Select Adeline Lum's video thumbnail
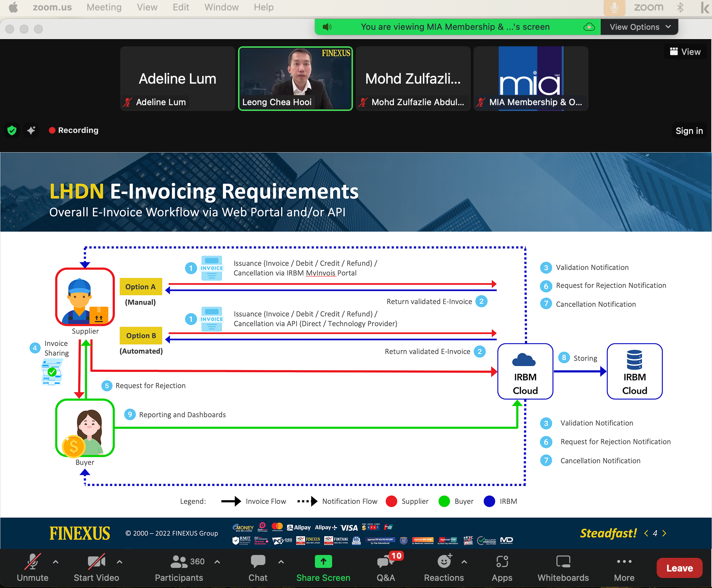Screen dimensions: 712x588 click(177, 78)
